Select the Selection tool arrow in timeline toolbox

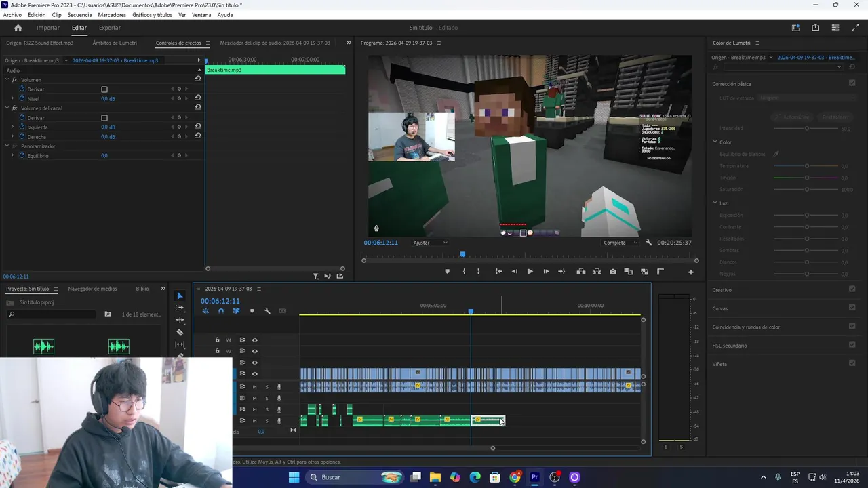pos(180,296)
